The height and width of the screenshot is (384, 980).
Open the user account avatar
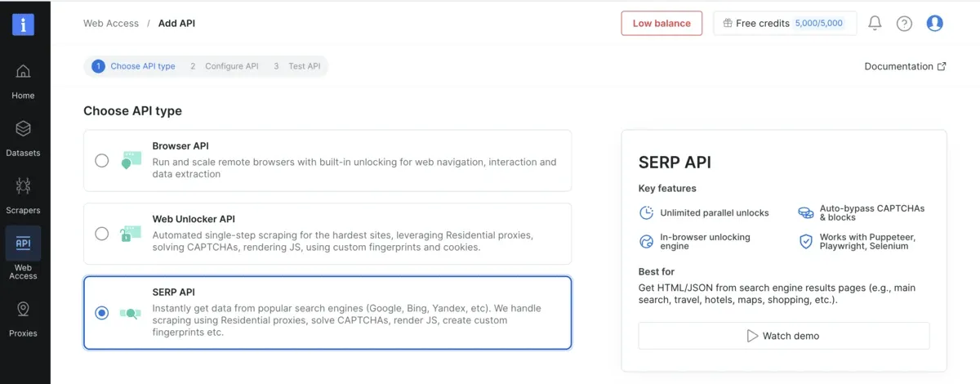[935, 23]
